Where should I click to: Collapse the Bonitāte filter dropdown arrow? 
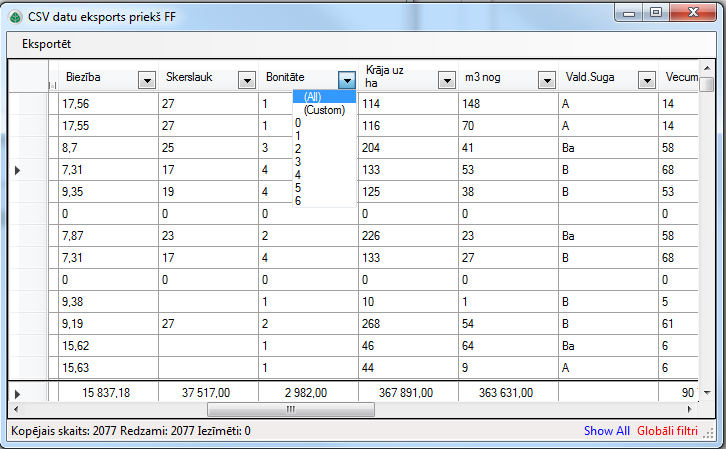tap(346, 80)
